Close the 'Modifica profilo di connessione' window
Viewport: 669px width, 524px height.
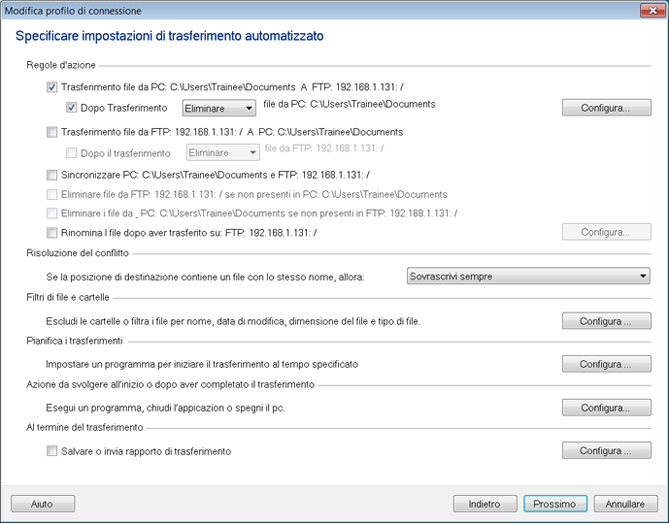[x=650, y=10]
